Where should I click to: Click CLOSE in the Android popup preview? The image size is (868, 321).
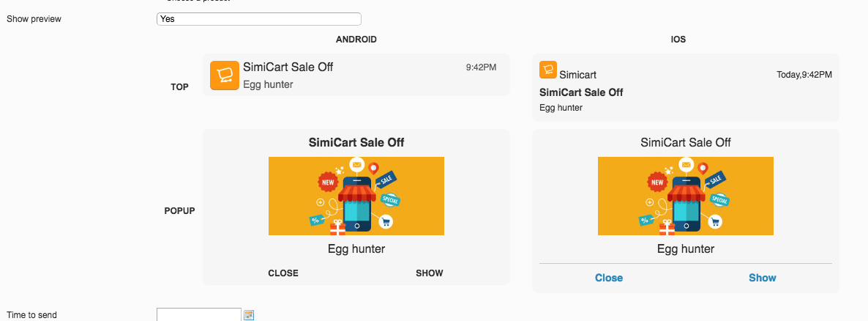[x=283, y=273]
